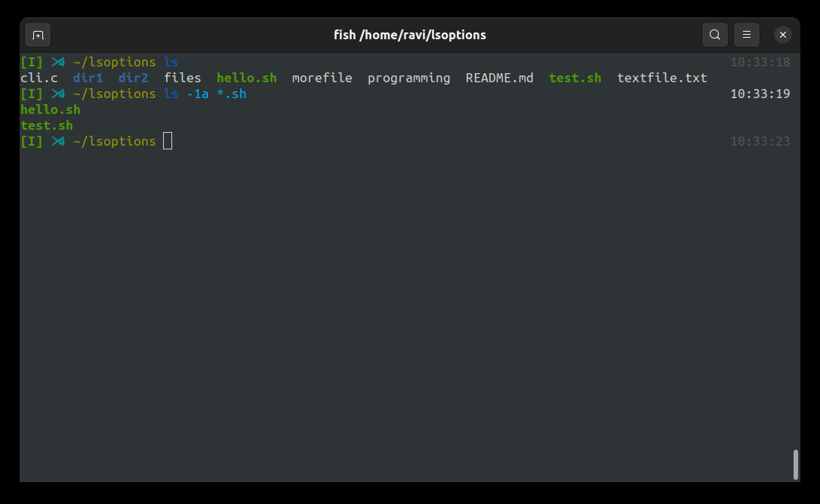Click the 'files' entry in ls output
The image size is (820, 504).
(182, 78)
